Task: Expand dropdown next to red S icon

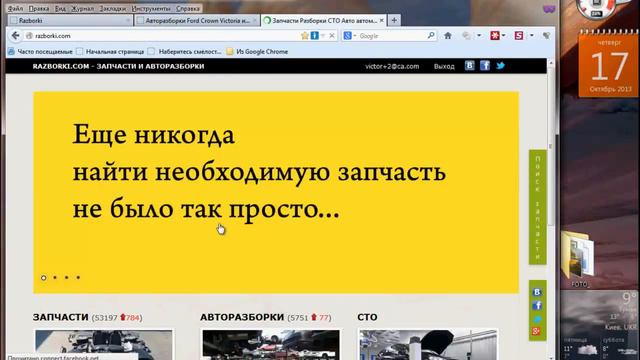Action: point(531,36)
